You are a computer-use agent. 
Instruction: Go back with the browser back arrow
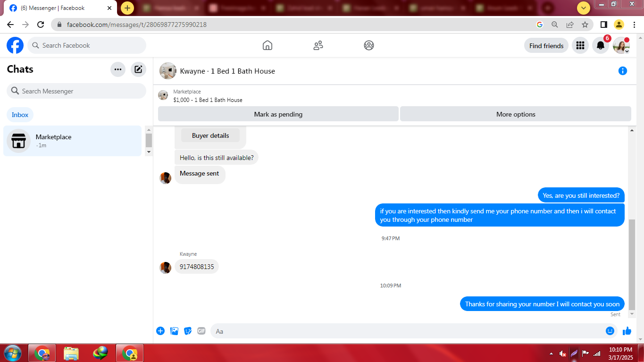10,25
